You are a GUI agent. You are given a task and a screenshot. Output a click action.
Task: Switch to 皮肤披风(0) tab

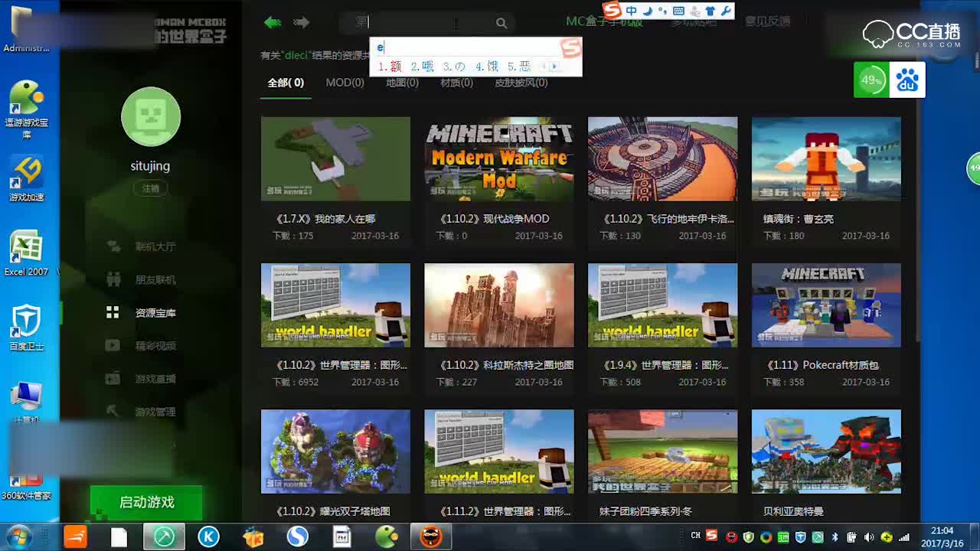[521, 83]
